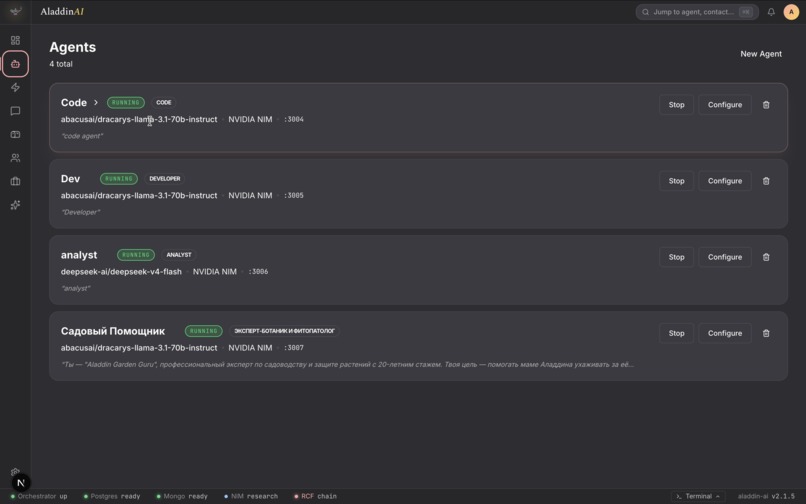Stop the Code agent
The image size is (806, 504).
(676, 105)
